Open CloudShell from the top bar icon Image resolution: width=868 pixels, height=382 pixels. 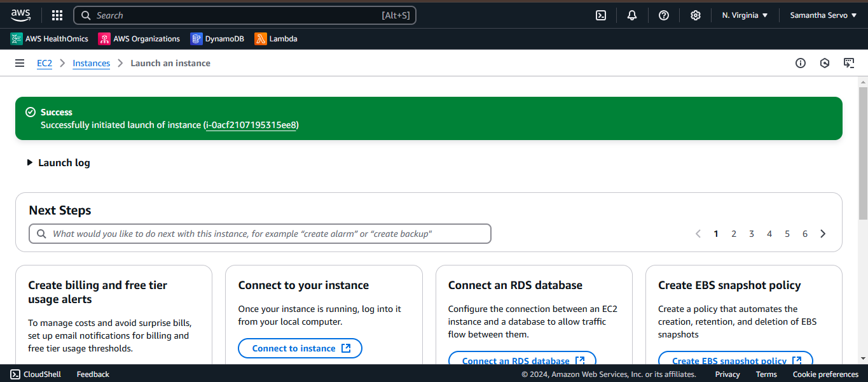pyautogui.click(x=601, y=15)
